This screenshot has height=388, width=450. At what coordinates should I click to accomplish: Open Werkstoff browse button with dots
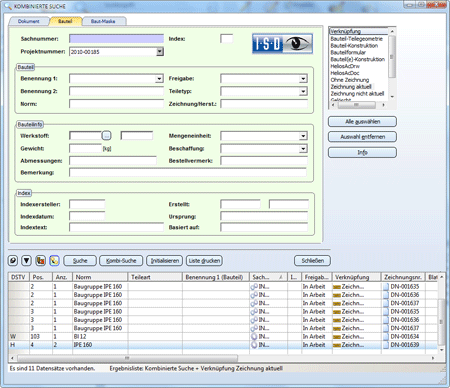pos(106,135)
